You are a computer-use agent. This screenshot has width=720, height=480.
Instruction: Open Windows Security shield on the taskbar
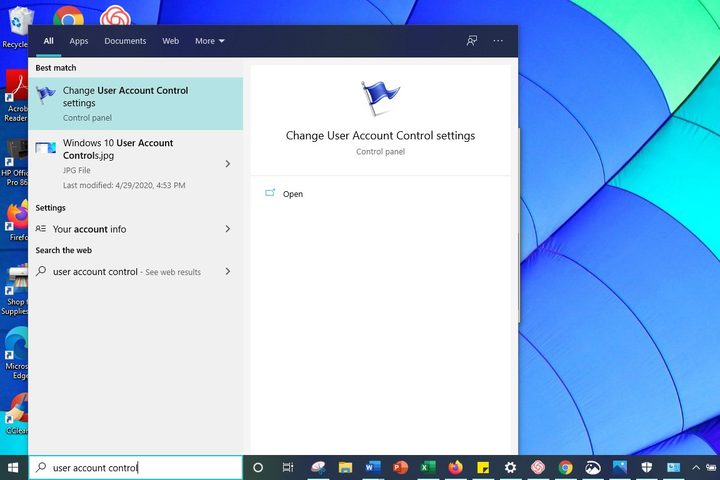[647, 468]
